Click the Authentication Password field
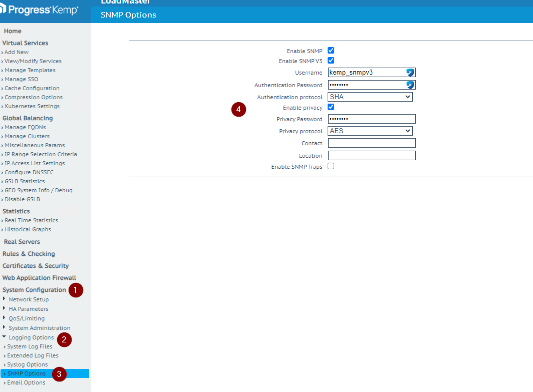The height and width of the screenshot is (392, 533). click(372, 85)
